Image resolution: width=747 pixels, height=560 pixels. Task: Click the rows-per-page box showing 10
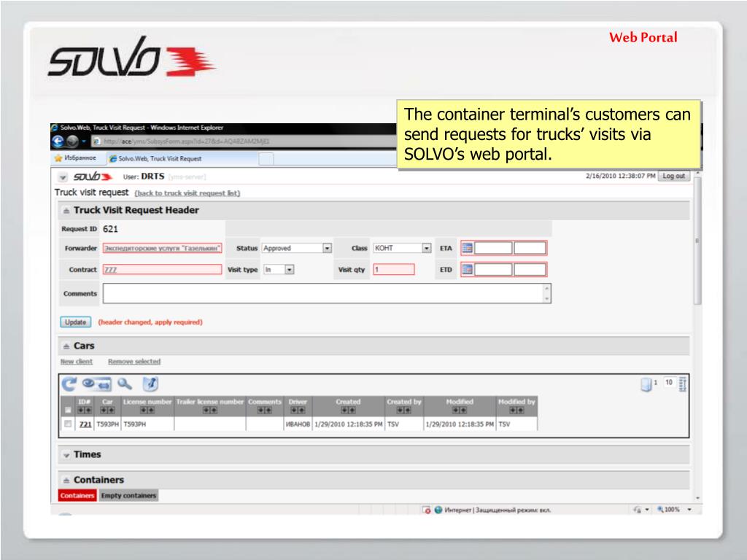coord(669,382)
